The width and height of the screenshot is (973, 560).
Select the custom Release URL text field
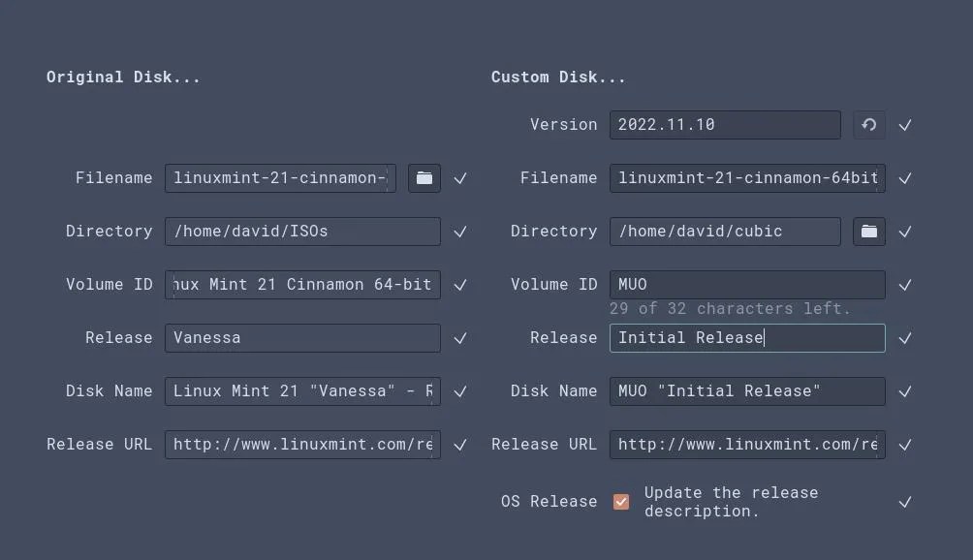[x=746, y=444]
